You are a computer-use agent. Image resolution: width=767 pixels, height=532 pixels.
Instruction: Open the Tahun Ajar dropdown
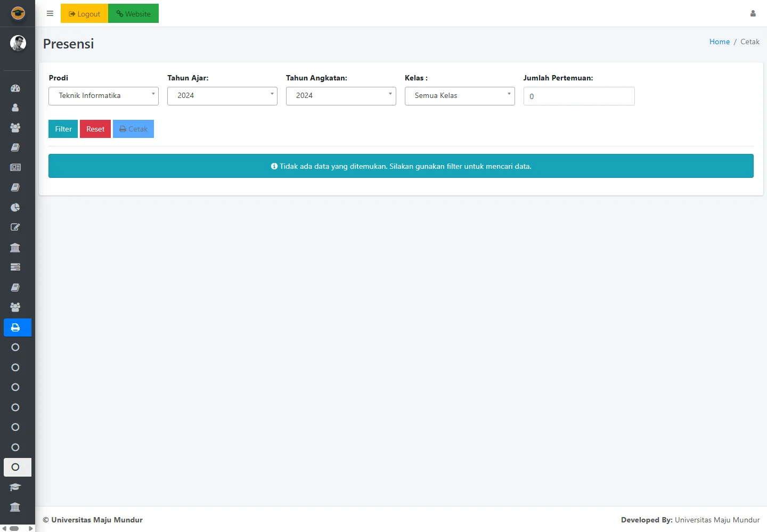(x=222, y=96)
